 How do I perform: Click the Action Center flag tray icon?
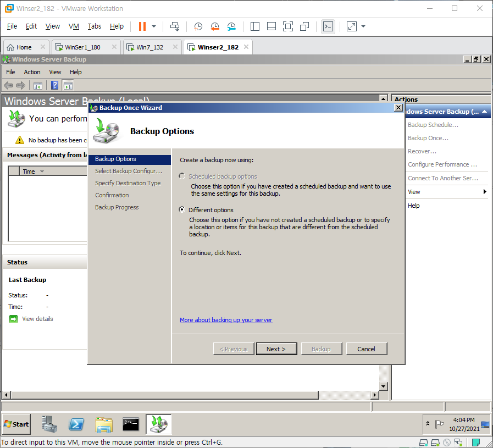click(x=439, y=424)
